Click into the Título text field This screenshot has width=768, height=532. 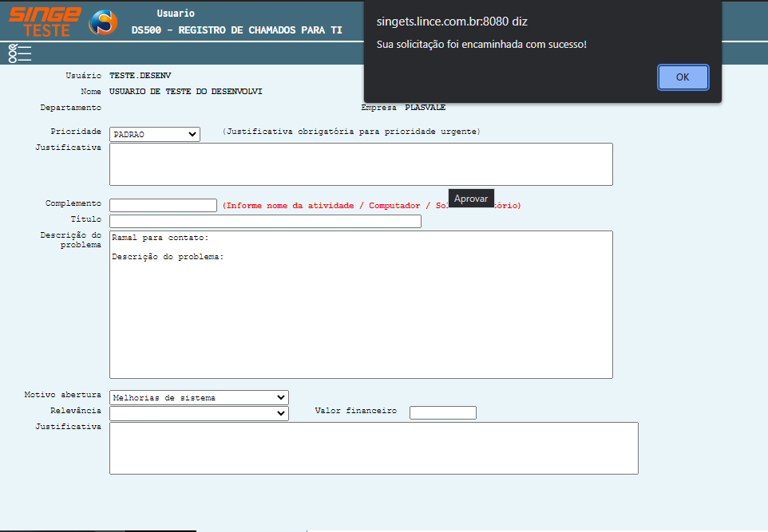point(265,222)
